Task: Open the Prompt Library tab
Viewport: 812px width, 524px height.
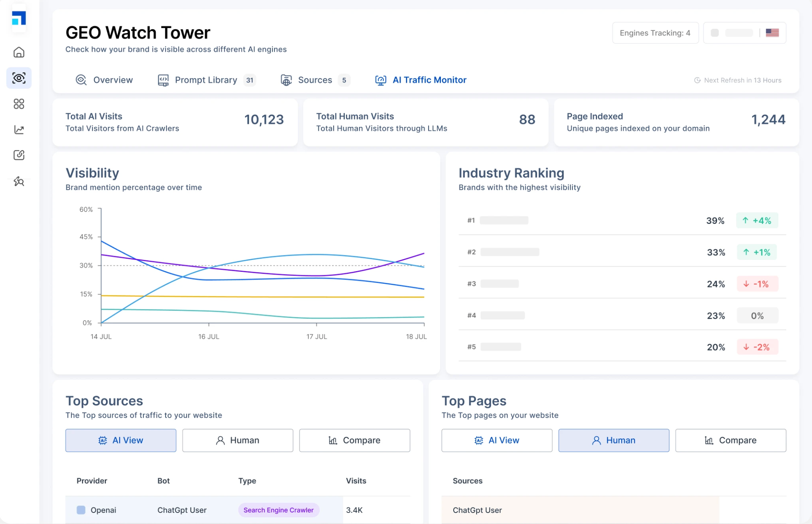Action: (x=205, y=80)
